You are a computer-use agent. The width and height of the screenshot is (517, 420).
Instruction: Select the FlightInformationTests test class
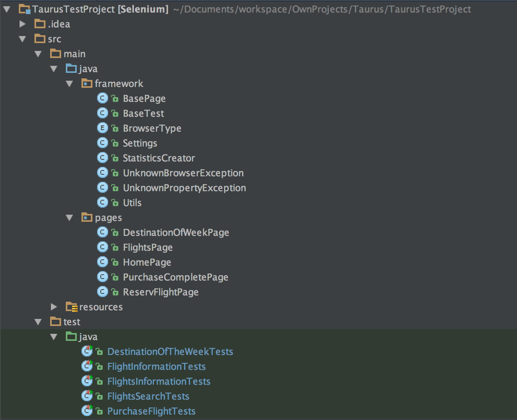[x=157, y=367]
